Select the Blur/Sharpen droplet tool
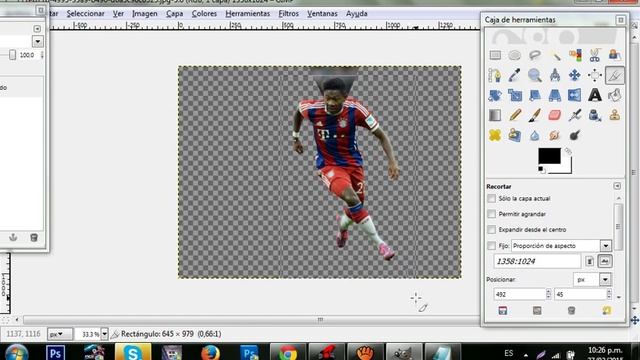The image size is (640, 360). click(535, 135)
